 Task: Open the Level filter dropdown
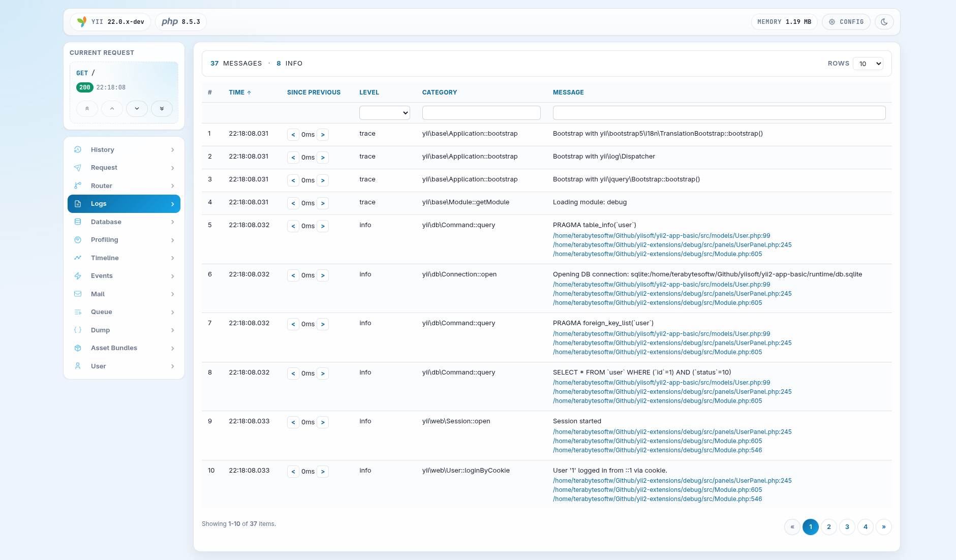[385, 113]
